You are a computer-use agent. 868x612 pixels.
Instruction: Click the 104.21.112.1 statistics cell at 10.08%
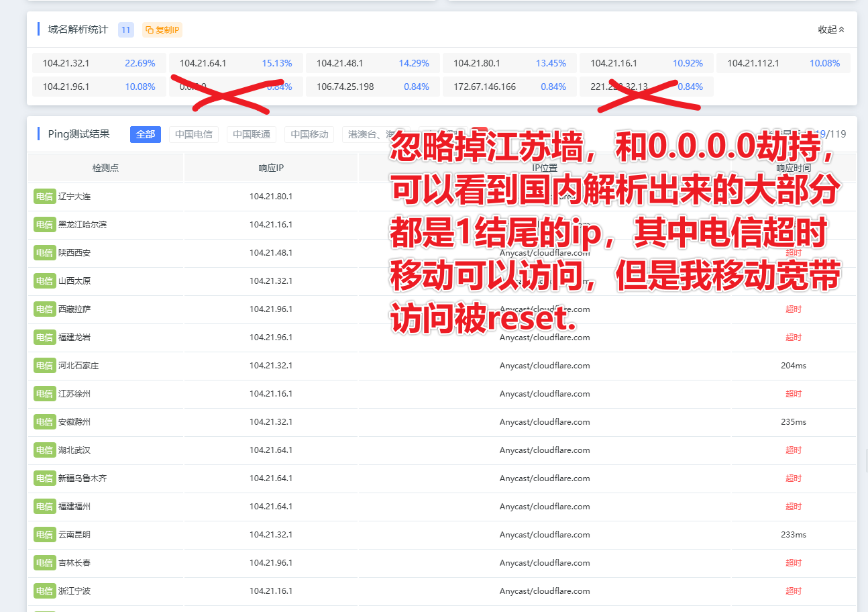[x=783, y=63]
